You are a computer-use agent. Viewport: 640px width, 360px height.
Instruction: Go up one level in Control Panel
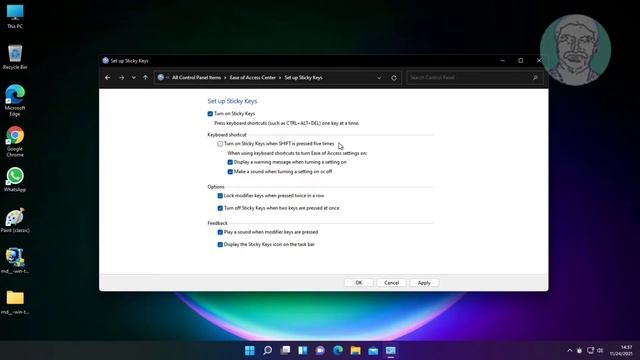pos(145,78)
